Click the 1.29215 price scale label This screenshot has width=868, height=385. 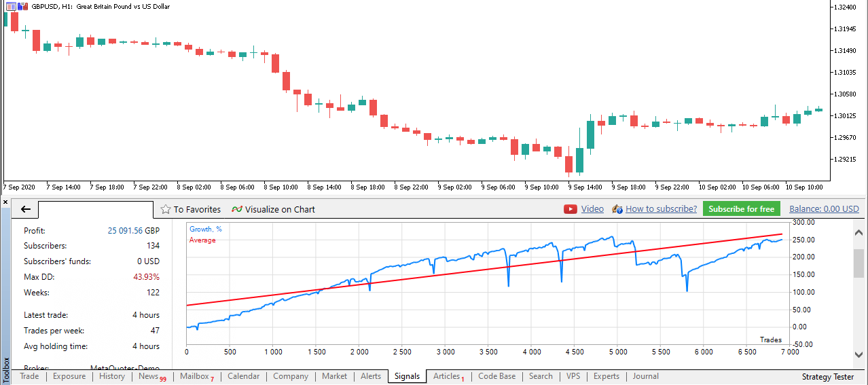coord(845,160)
